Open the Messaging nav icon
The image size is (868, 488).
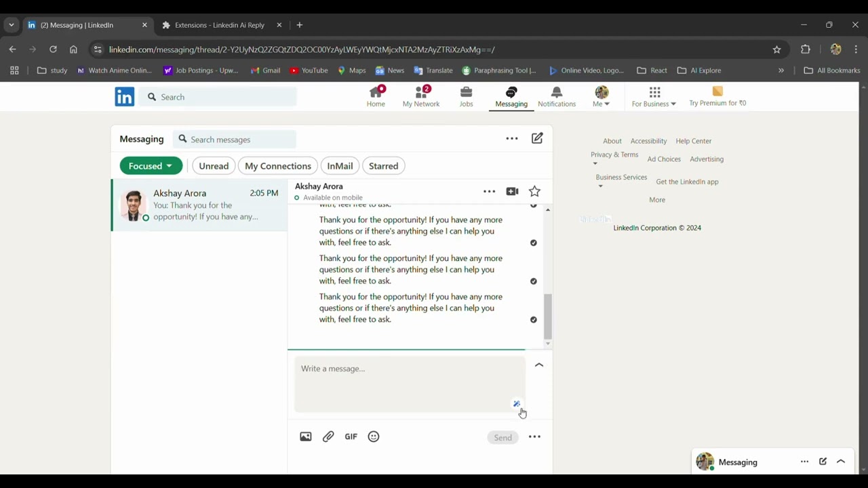511,97
